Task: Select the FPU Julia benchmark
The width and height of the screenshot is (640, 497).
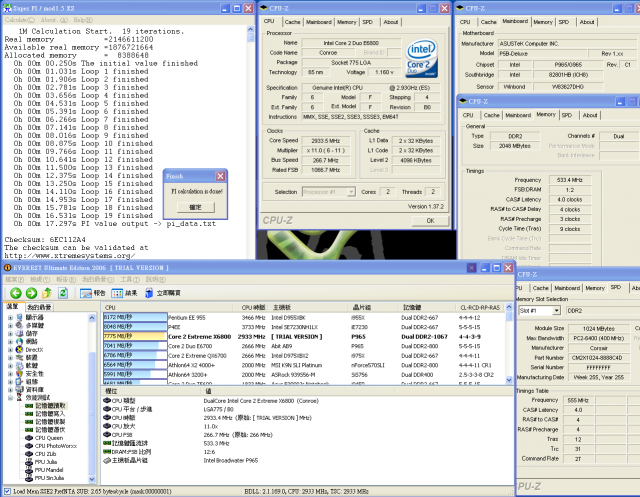Action: point(46,462)
